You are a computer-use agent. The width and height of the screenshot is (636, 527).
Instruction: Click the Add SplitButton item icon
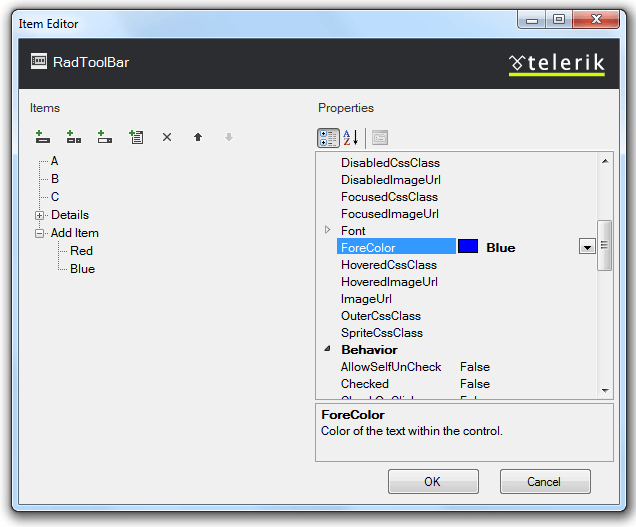click(x=105, y=137)
